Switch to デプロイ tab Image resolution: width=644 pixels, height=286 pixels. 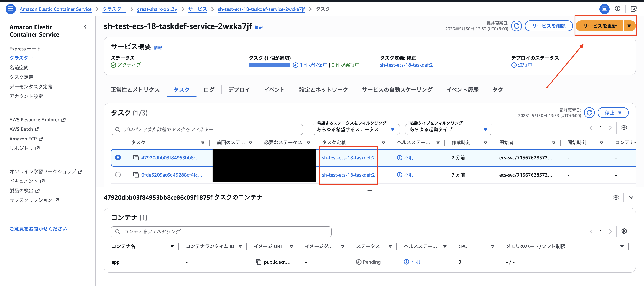[x=239, y=90]
